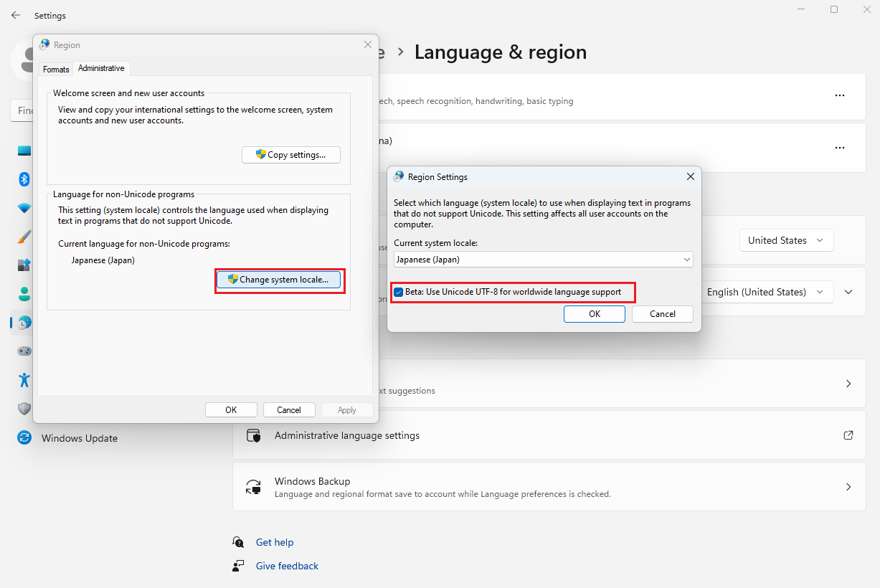Click Change system locale... button
The image size is (880, 588).
(x=278, y=280)
